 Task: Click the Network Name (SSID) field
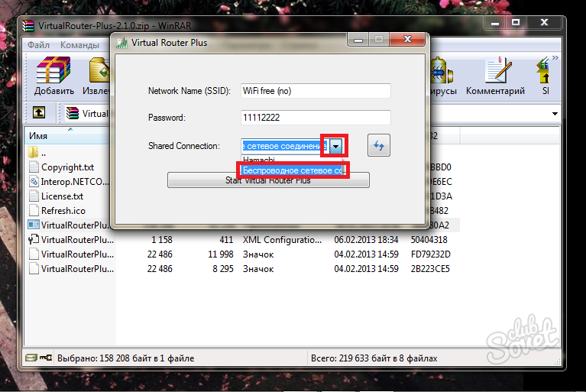pos(315,91)
